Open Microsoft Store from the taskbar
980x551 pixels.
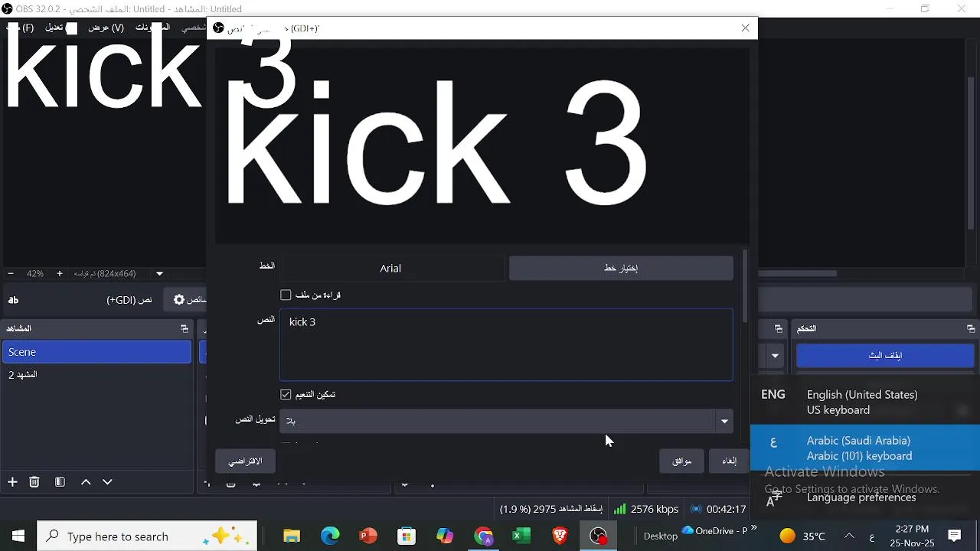click(407, 536)
